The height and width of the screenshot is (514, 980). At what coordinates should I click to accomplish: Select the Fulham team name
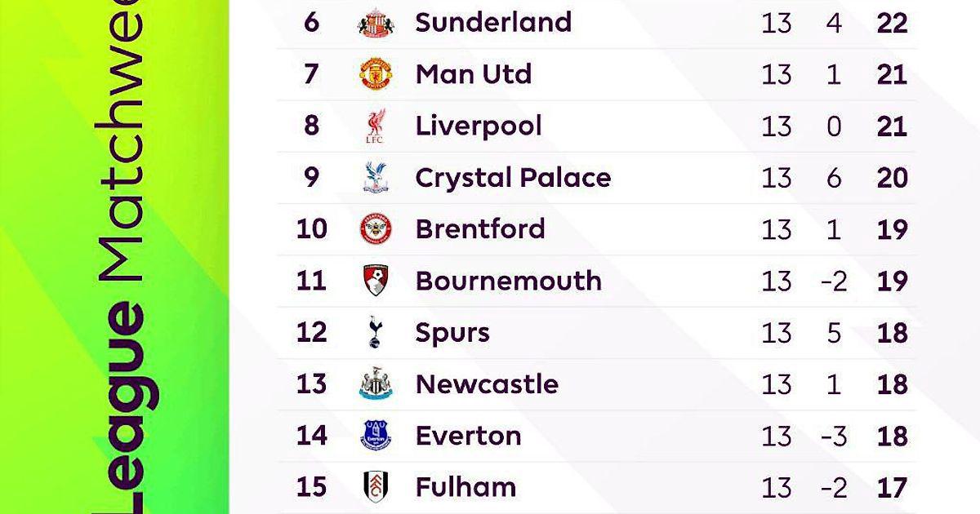[x=465, y=487]
